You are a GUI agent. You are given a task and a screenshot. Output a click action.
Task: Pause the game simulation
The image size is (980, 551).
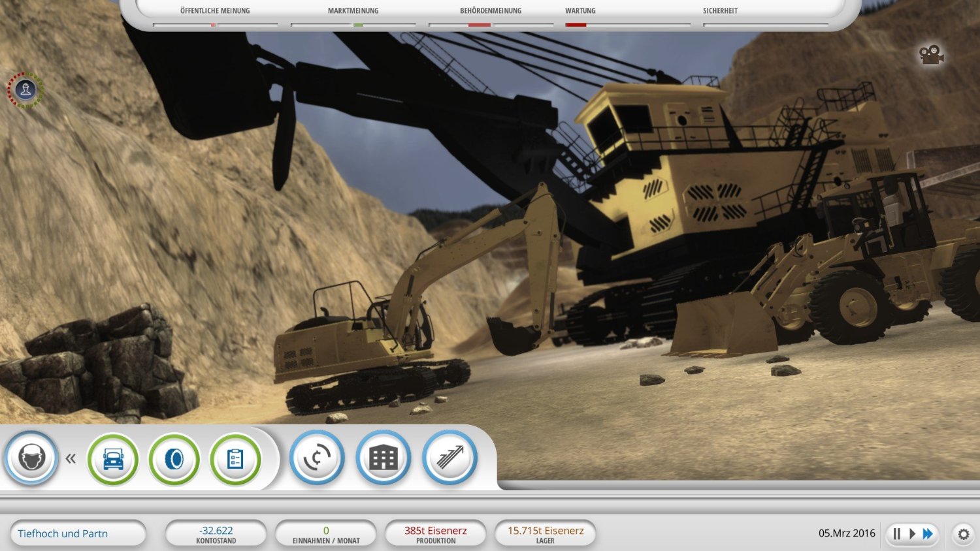point(897,534)
